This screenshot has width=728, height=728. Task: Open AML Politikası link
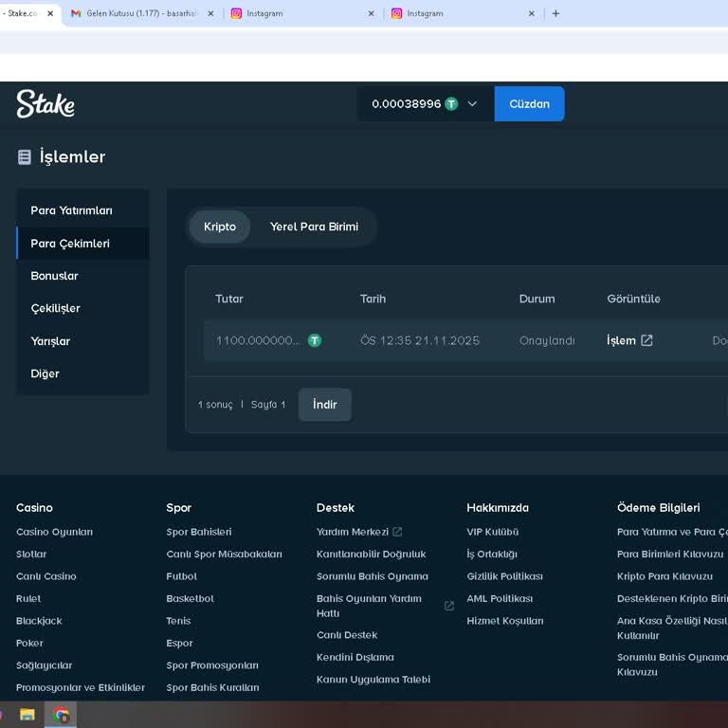click(x=500, y=598)
